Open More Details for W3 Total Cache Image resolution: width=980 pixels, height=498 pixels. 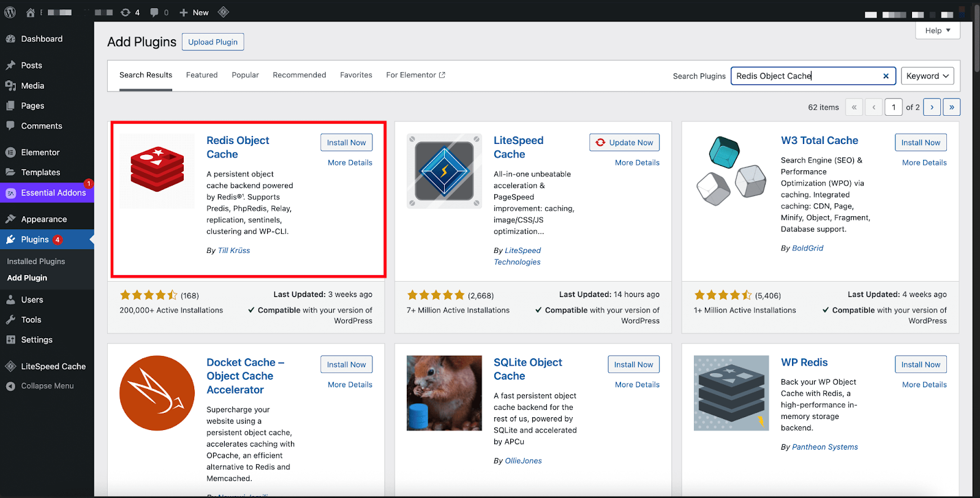[x=924, y=163]
